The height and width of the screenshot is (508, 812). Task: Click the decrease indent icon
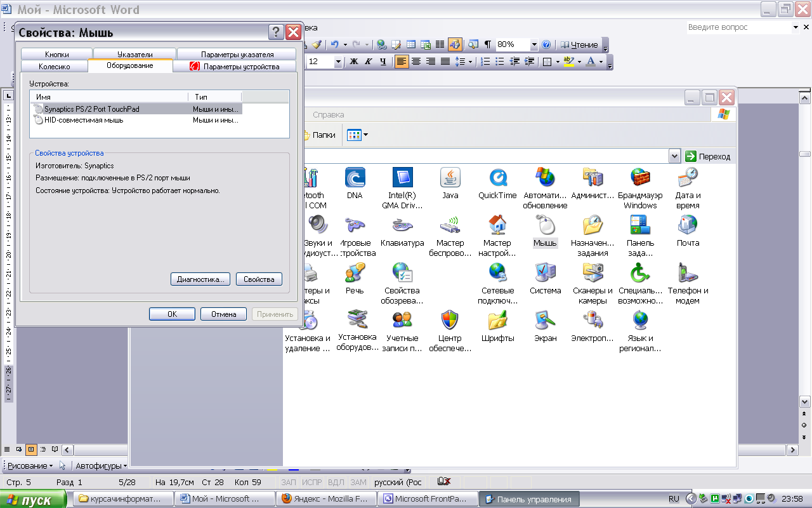coord(514,62)
